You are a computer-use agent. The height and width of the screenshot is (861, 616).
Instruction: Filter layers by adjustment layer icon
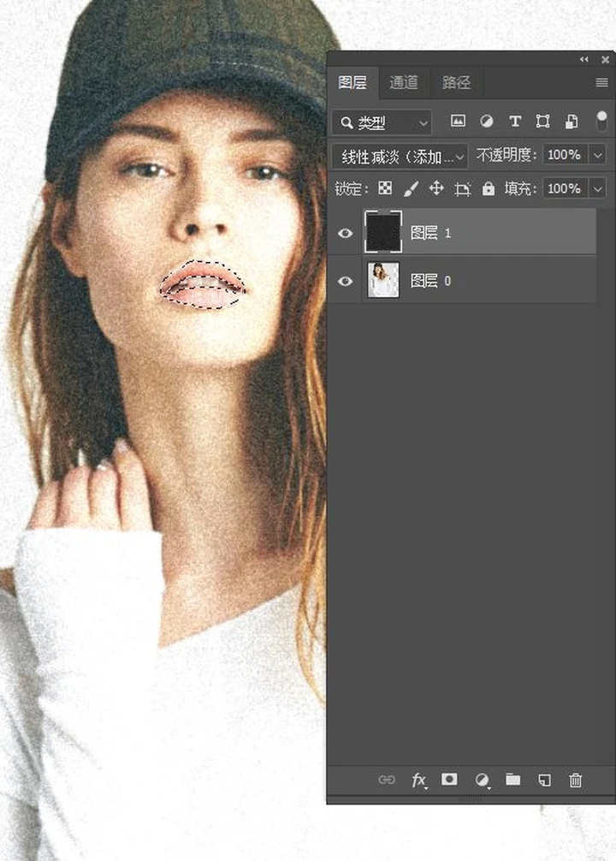tap(486, 122)
